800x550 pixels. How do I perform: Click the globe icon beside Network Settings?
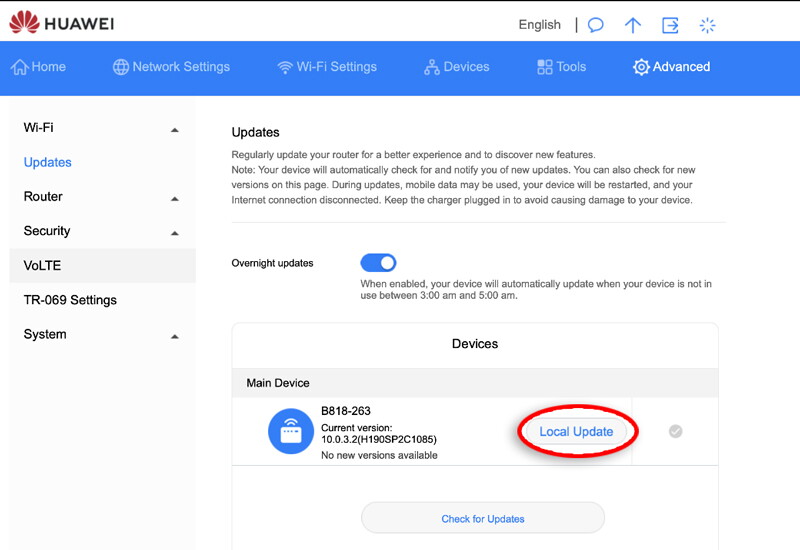click(121, 67)
